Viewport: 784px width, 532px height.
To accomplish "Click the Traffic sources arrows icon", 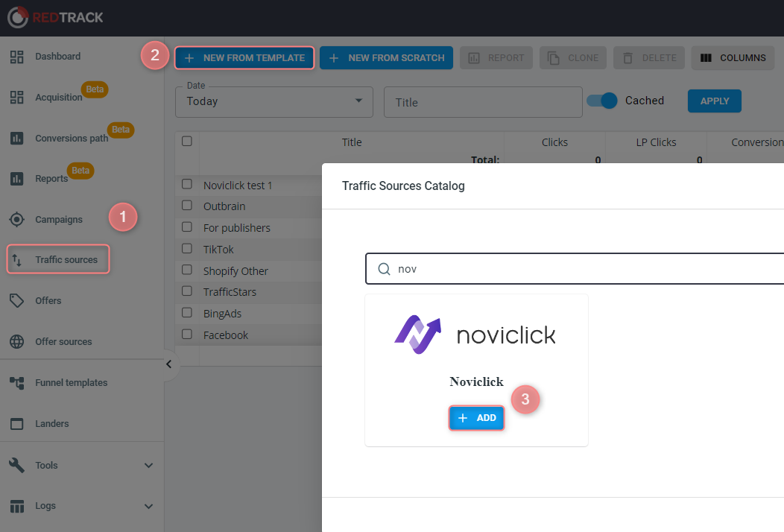I will click(17, 260).
